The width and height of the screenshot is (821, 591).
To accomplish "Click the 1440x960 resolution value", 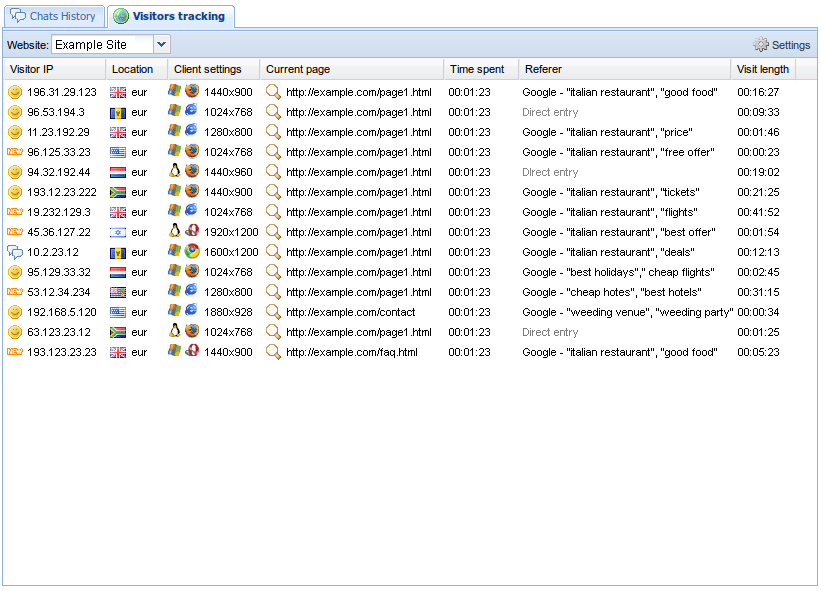I will [x=228, y=172].
